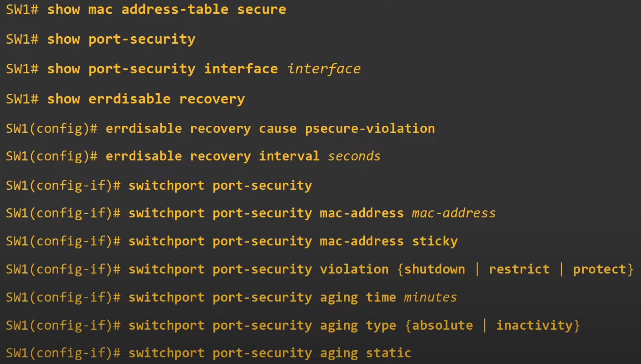This screenshot has width=641, height=364.
Task: Click the 'absolute' aging type option
Action: (x=443, y=325)
